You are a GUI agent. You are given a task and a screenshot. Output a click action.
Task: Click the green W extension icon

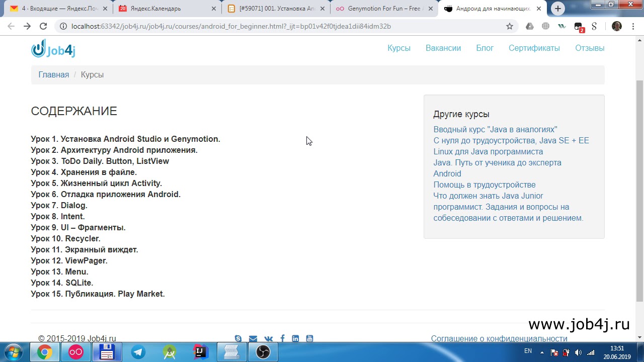(x=561, y=26)
